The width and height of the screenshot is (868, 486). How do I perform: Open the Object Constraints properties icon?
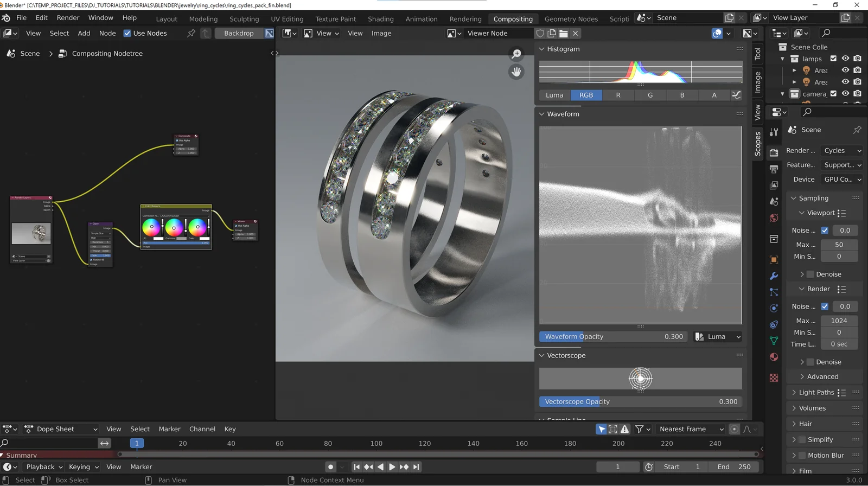pyautogui.click(x=774, y=324)
